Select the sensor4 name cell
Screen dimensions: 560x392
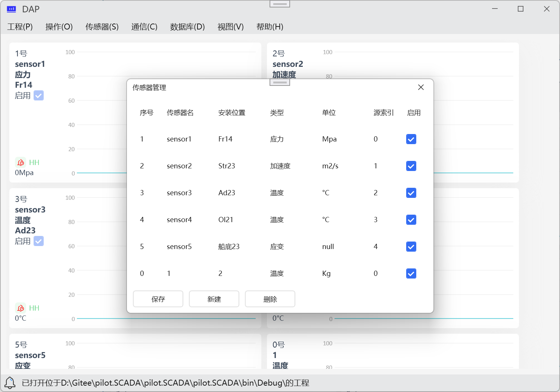pyautogui.click(x=179, y=220)
